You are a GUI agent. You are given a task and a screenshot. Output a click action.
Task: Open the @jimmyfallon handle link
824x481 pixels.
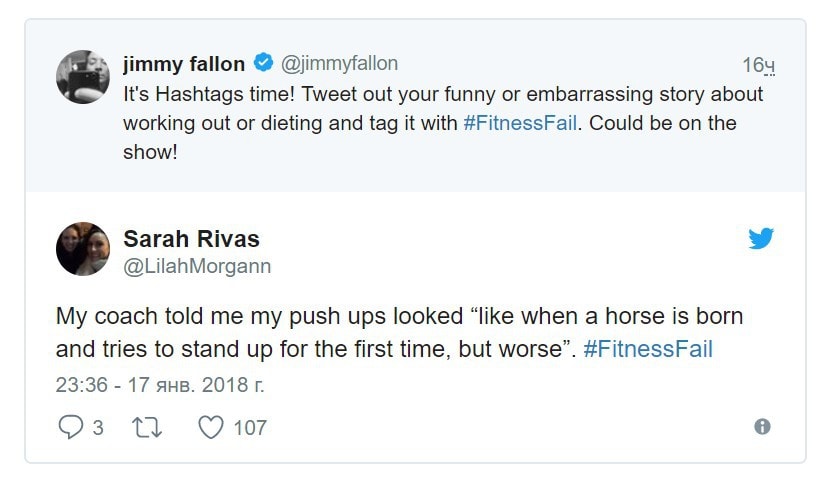coord(339,64)
